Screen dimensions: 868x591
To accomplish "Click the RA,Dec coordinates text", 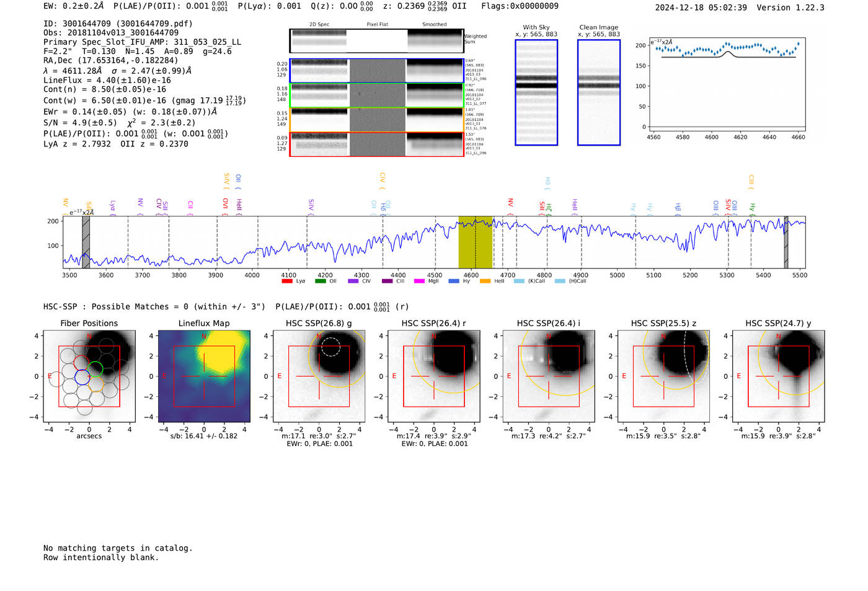I will tap(111, 60).
